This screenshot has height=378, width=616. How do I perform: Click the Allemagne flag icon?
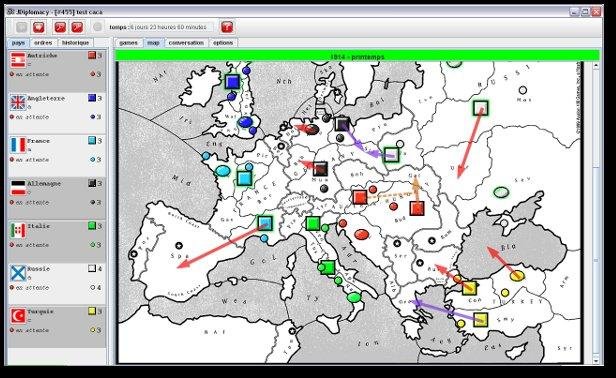(18, 188)
